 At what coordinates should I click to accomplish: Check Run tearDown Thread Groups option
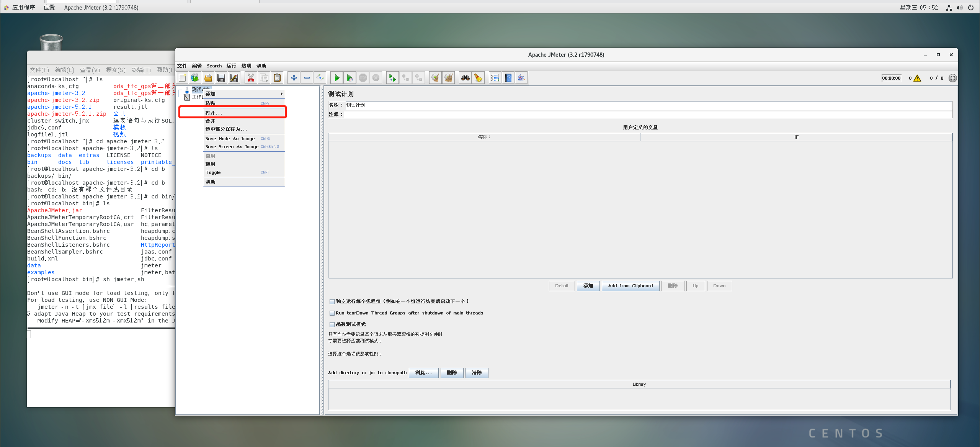[x=332, y=313]
